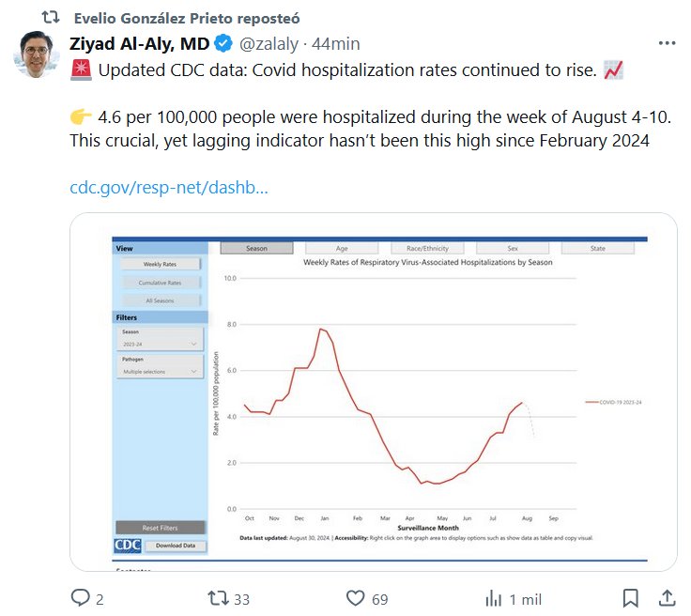This screenshot has height=616, width=691.
Task: Open Ziyad Al-Aly's profile avatar
Action: pos(37,55)
